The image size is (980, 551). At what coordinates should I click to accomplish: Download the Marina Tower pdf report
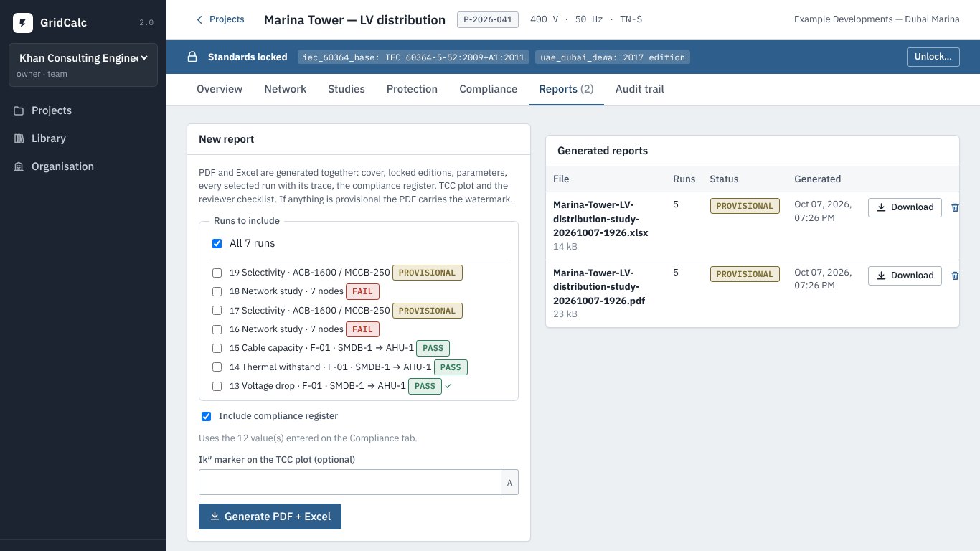pyautogui.click(x=905, y=275)
